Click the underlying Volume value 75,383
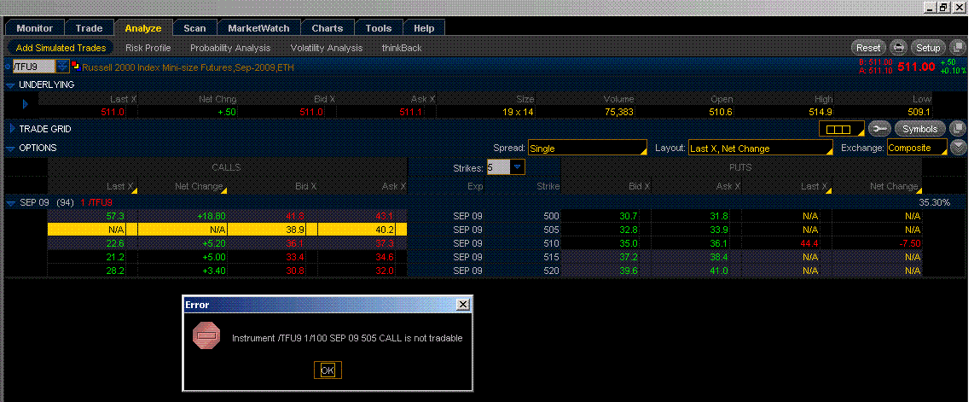The height and width of the screenshot is (402, 980). (x=620, y=112)
